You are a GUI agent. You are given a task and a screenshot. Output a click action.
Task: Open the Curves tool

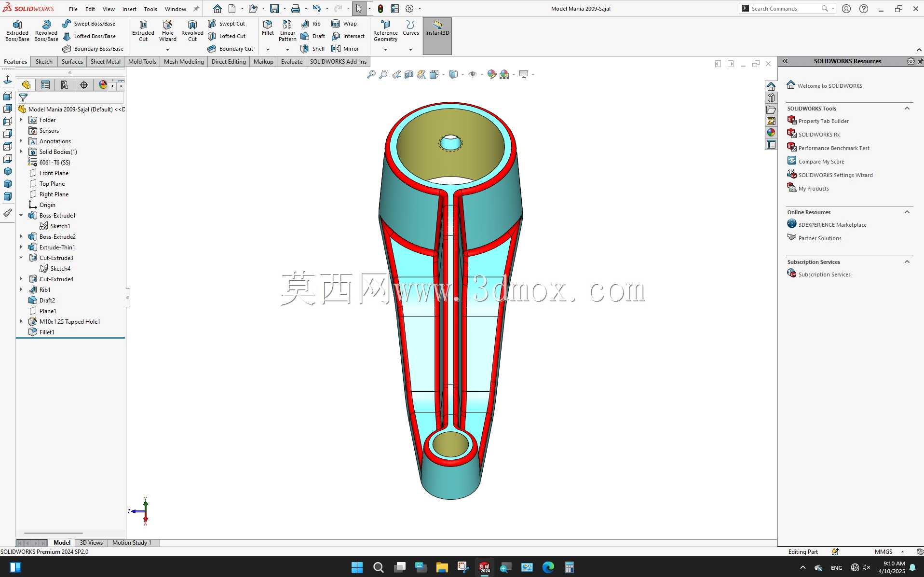coord(411,28)
